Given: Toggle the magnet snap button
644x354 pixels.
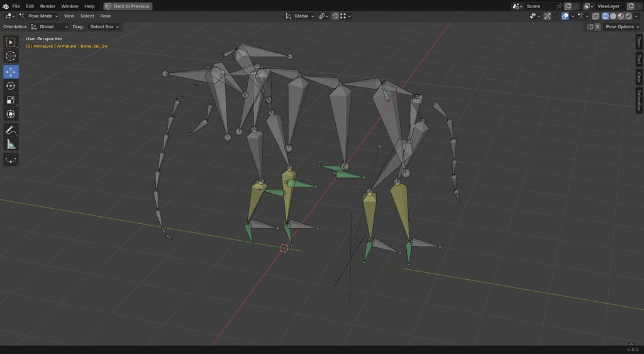Looking at the screenshot, I should click(335, 16).
